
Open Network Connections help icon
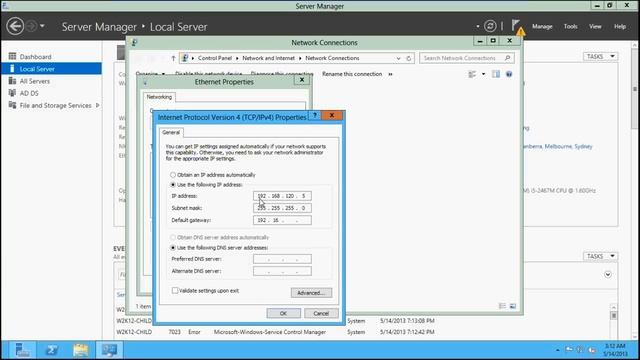[509, 74]
